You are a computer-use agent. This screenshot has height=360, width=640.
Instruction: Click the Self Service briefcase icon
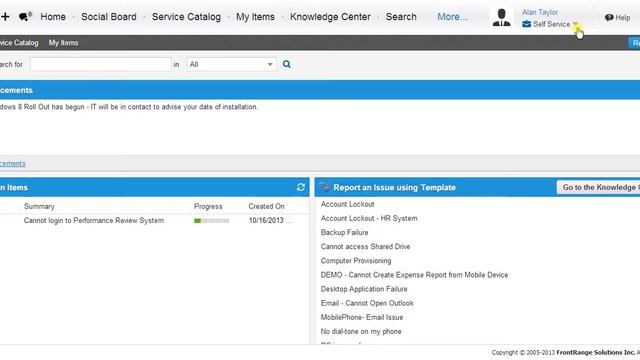click(x=527, y=24)
